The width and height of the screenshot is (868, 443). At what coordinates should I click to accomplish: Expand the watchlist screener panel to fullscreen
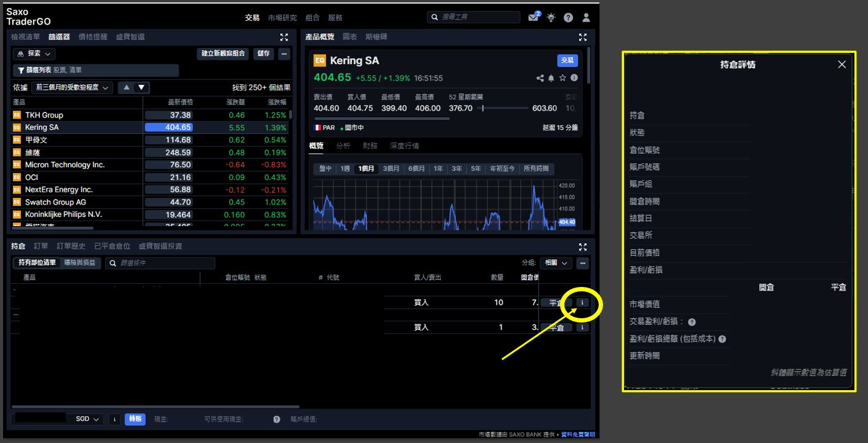284,37
